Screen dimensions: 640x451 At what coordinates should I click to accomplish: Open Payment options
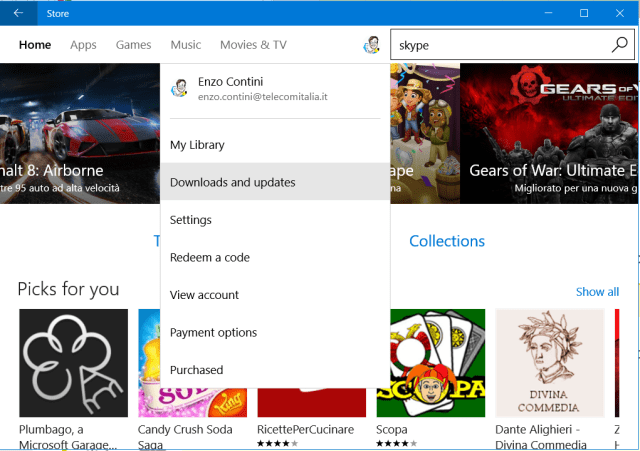pos(275,333)
